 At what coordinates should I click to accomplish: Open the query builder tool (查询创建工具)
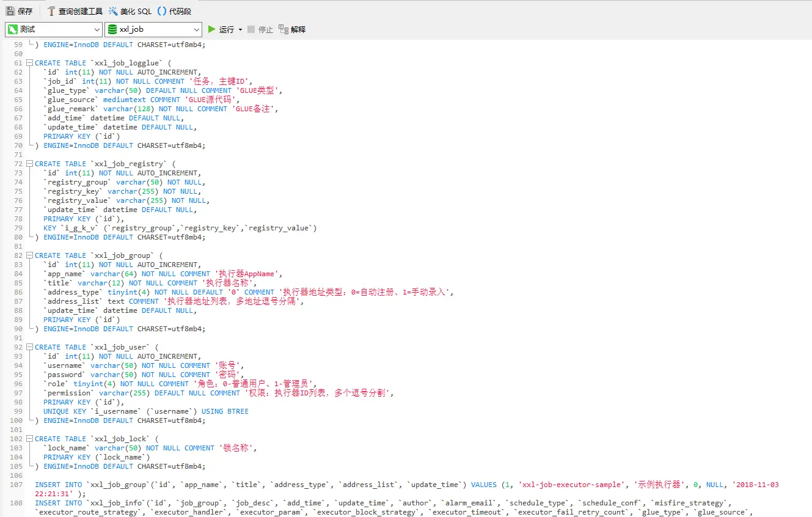[x=75, y=11]
